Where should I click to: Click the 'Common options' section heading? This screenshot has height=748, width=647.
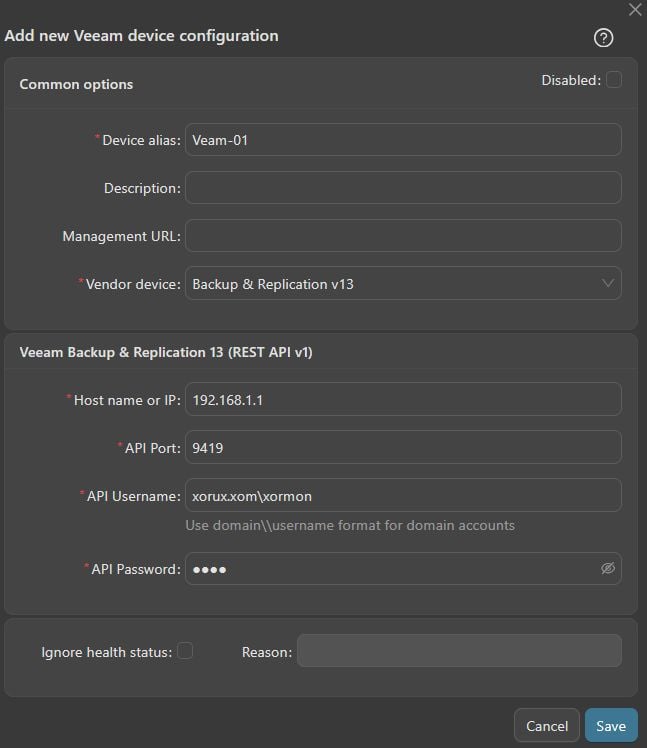[x=76, y=84]
